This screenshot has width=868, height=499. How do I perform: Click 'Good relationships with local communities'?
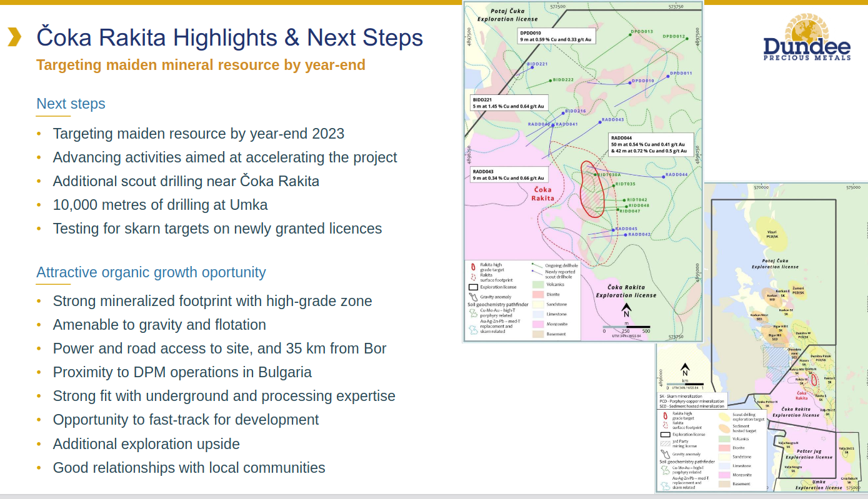(x=189, y=468)
